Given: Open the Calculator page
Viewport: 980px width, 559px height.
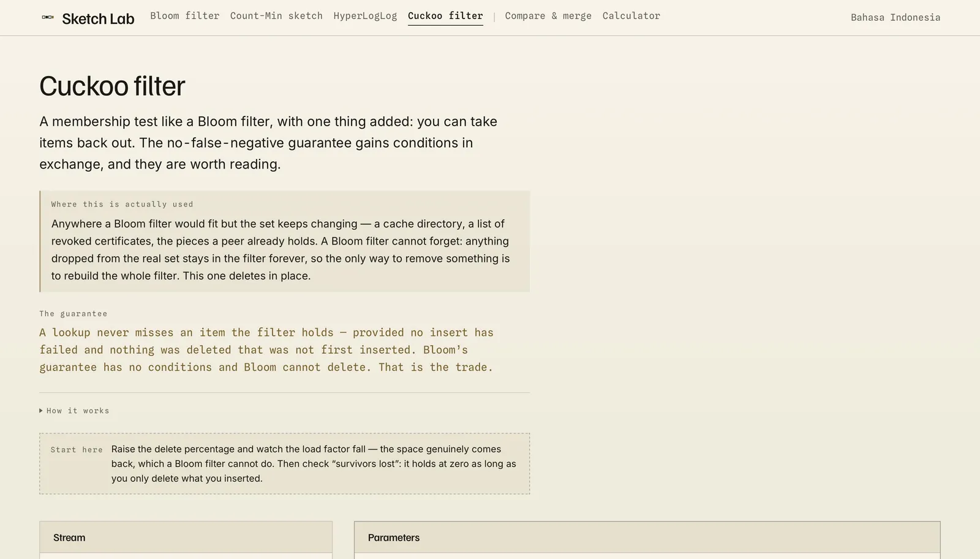Looking at the screenshot, I should [x=631, y=16].
